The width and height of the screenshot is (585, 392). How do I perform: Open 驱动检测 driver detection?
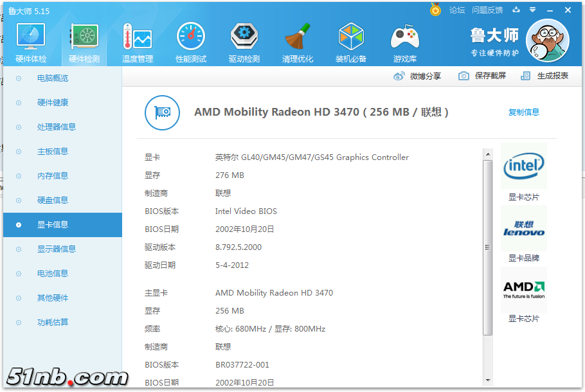click(244, 43)
